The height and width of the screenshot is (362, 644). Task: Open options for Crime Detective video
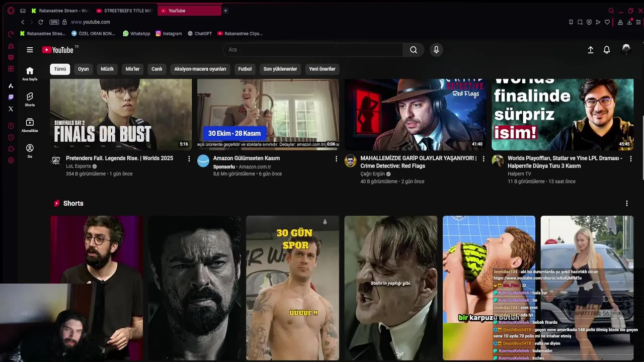tap(484, 159)
